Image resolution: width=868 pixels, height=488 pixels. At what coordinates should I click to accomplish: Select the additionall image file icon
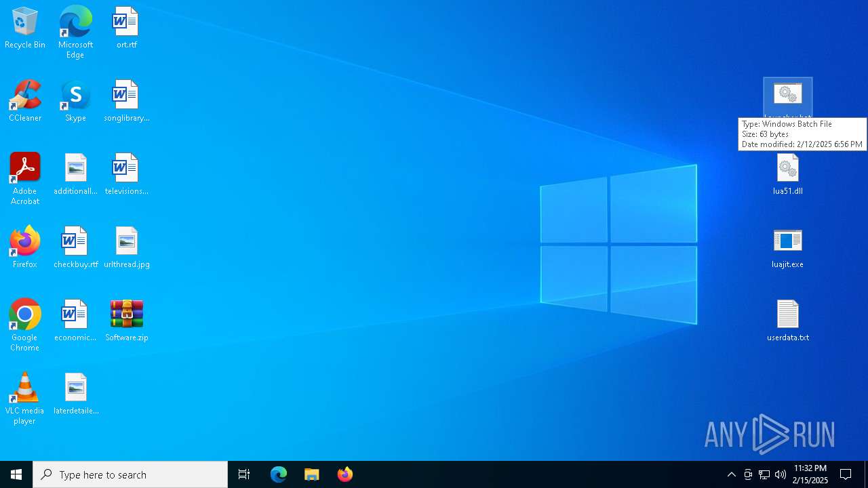[75, 174]
